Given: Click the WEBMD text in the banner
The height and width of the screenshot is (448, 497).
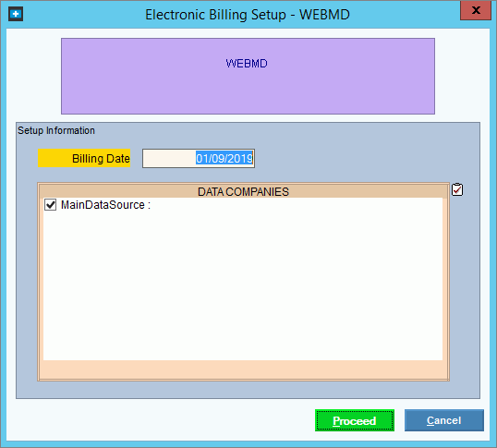Looking at the screenshot, I should (x=247, y=64).
